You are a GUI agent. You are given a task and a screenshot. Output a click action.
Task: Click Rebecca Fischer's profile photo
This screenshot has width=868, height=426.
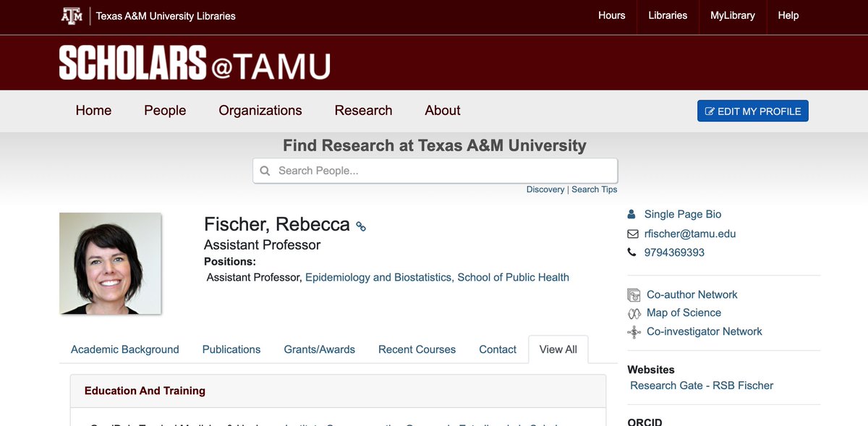point(110,263)
